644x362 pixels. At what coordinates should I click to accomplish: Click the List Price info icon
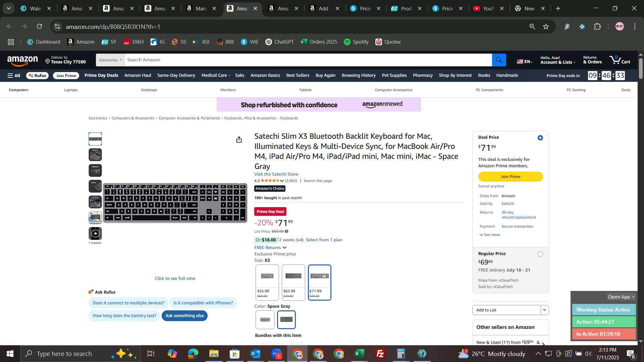[286, 231]
